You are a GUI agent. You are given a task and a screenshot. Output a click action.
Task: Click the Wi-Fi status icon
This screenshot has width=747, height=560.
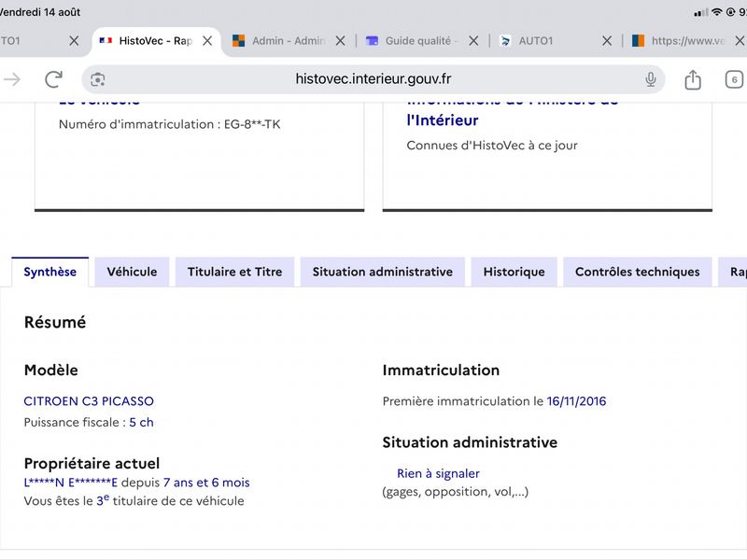click(x=716, y=12)
